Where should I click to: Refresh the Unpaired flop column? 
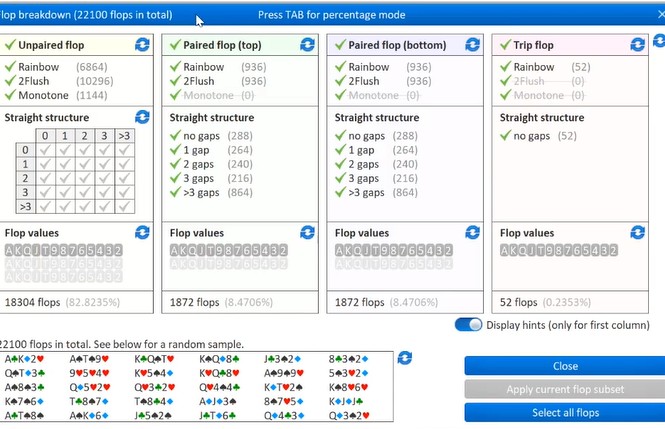point(142,45)
